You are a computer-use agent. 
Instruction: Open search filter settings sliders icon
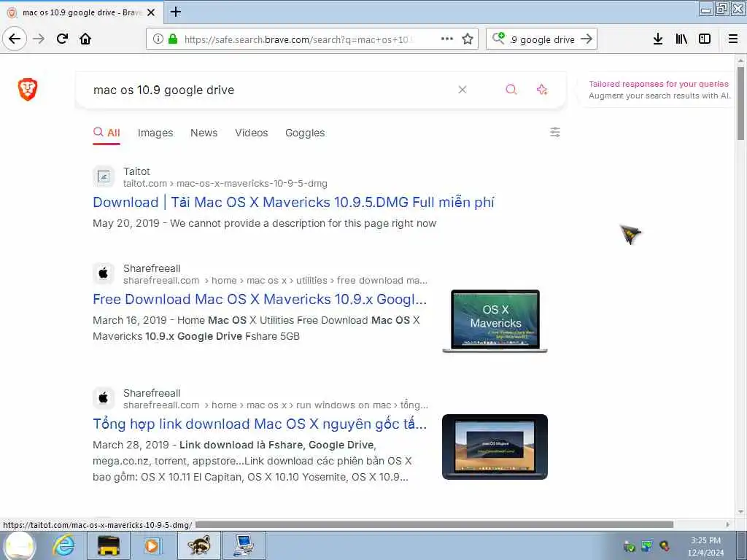tap(555, 132)
